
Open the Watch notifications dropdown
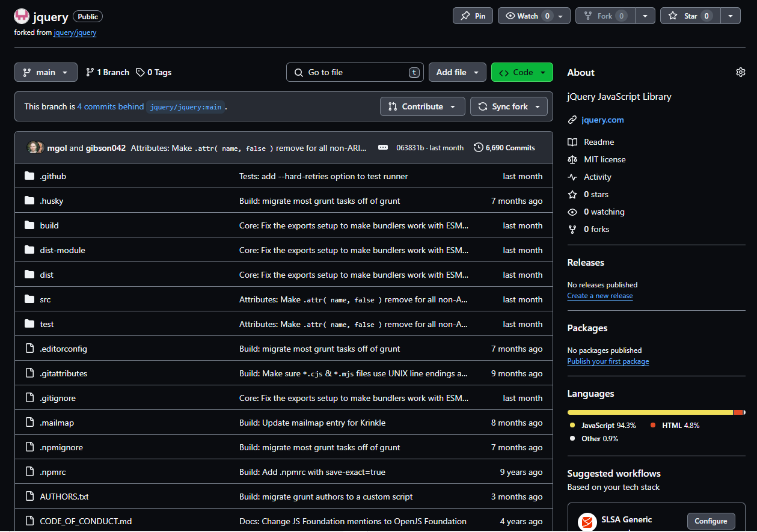[x=534, y=16]
